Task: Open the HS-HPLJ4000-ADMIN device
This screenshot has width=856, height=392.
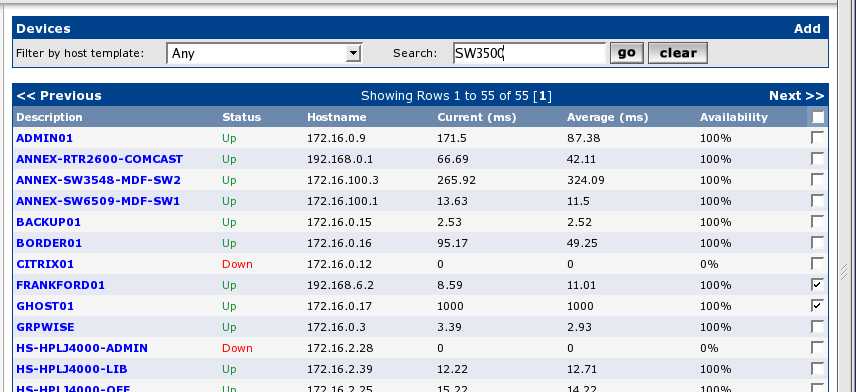Action: point(82,348)
